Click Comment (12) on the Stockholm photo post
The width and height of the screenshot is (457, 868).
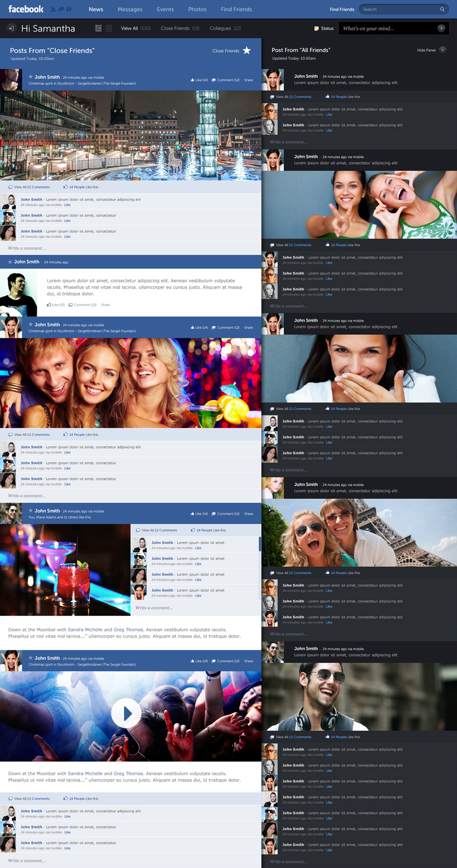[x=226, y=80]
